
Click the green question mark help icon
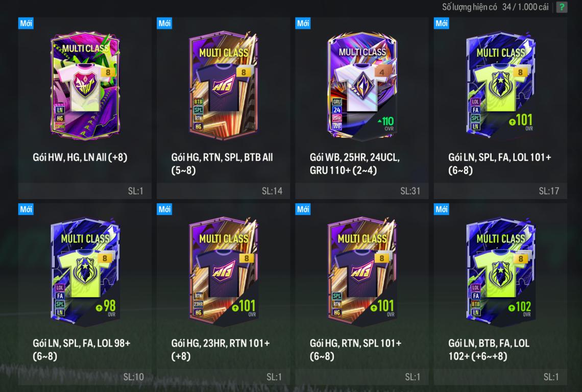(562, 7)
